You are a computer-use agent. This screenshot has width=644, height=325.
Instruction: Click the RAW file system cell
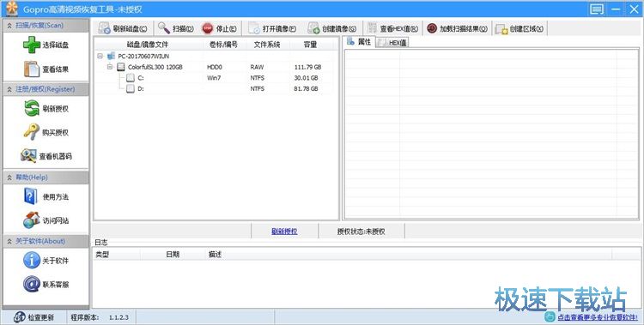tap(257, 67)
